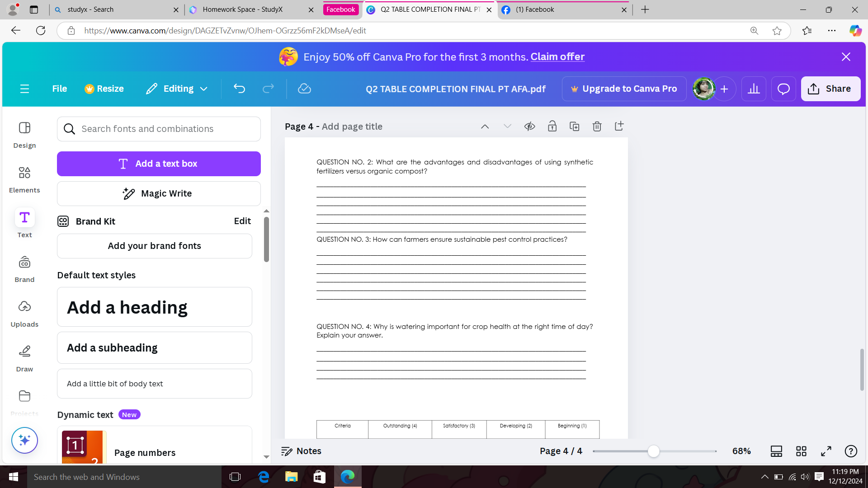The width and height of the screenshot is (868, 488).
Task: Open grid view of pages
Action: click(801, 451)
